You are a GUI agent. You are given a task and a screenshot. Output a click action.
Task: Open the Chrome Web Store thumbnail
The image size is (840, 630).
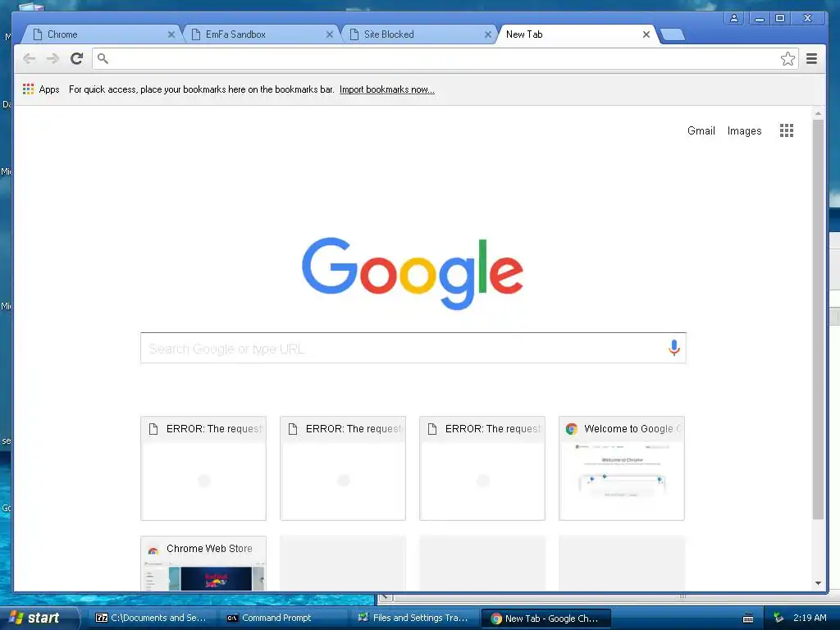click(x=203, y=564)
